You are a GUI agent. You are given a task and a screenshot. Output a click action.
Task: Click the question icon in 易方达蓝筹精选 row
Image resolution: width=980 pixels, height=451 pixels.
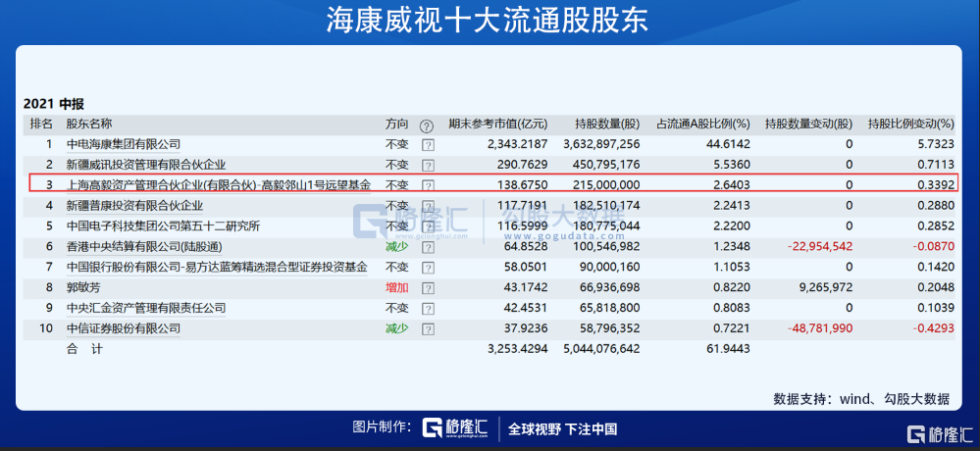tap(428, 268)
